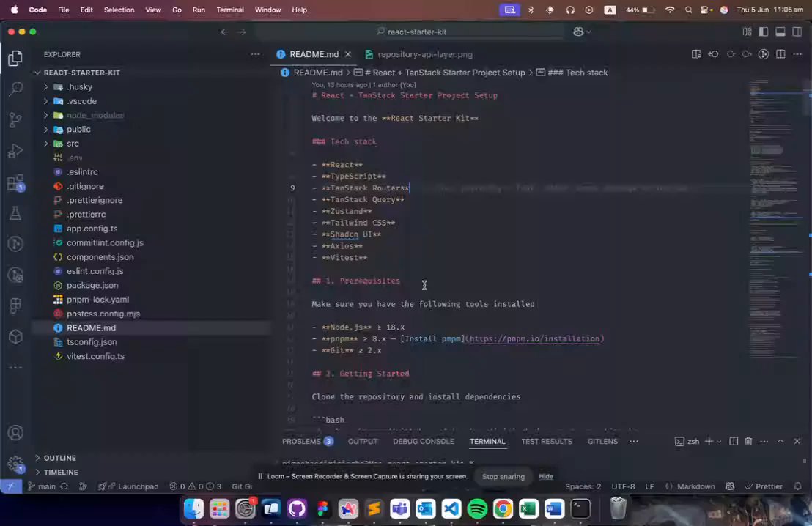
Task: Expand the public folder
Action: [x=45, y=130]
